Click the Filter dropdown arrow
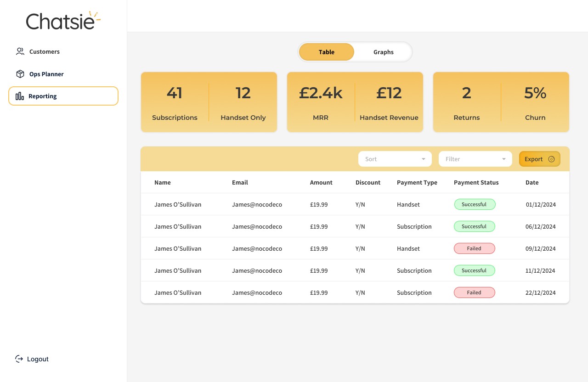 (504, 159)
